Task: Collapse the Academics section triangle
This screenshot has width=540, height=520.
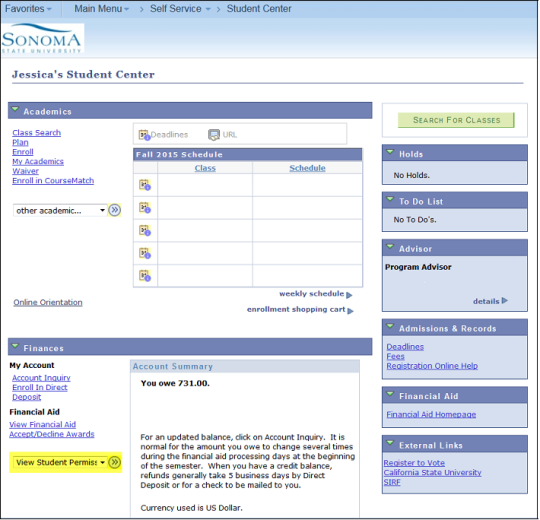Action: click(15, 110)
